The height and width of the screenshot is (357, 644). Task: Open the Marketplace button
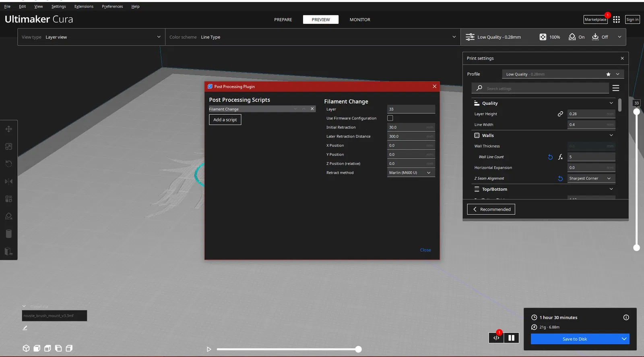tap(596, 19)
